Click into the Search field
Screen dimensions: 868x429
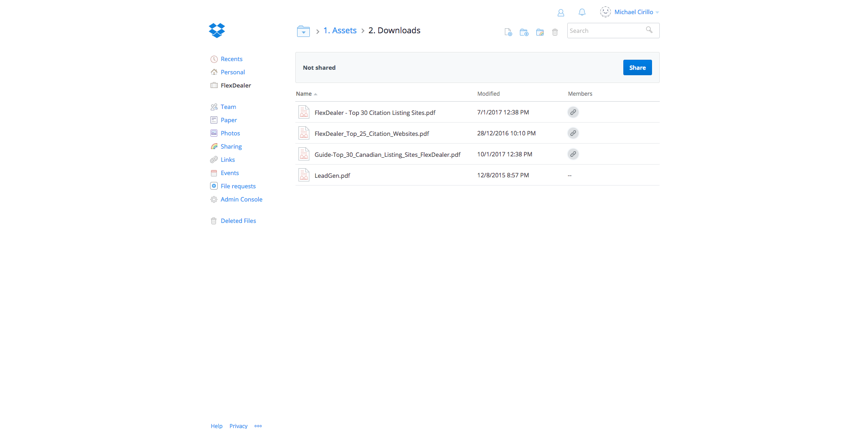click(x=605, y=31)
